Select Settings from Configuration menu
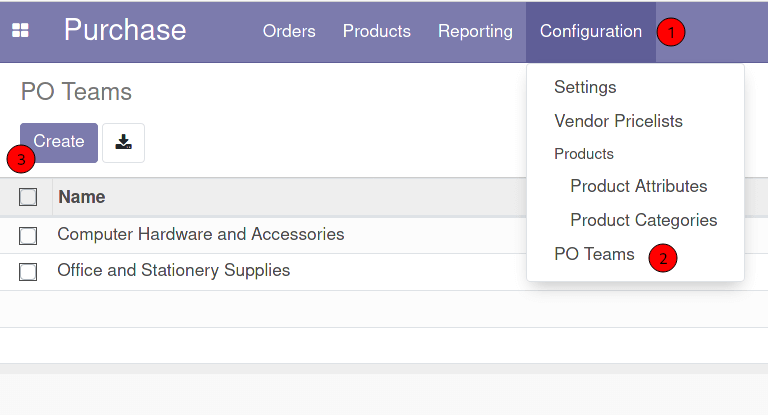768x415 pixels. point(585,88)
